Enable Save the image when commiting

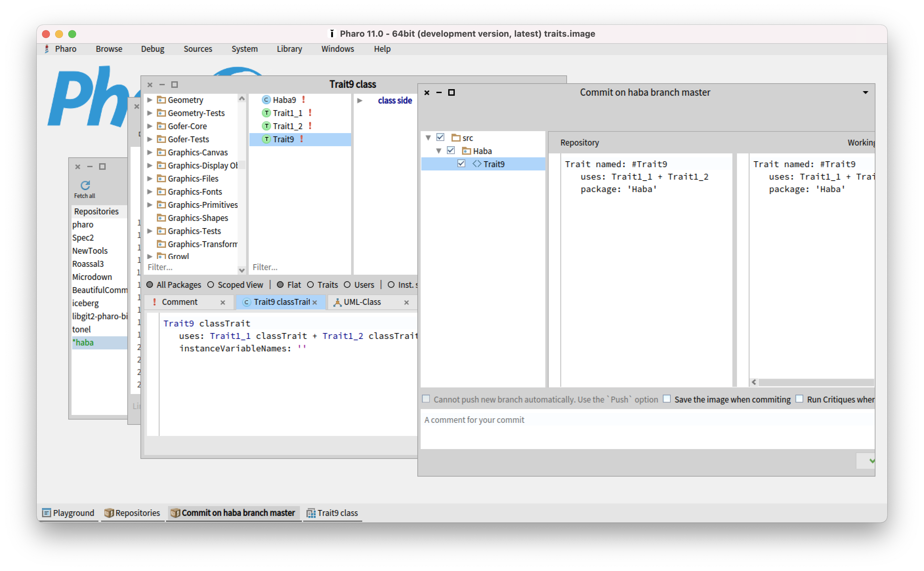(x=667, y=399)
